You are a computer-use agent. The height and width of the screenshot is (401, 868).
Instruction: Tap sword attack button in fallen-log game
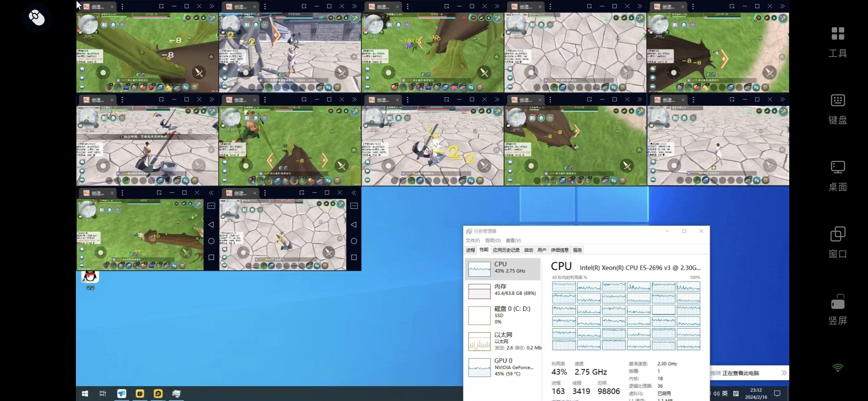coord(186,252)
